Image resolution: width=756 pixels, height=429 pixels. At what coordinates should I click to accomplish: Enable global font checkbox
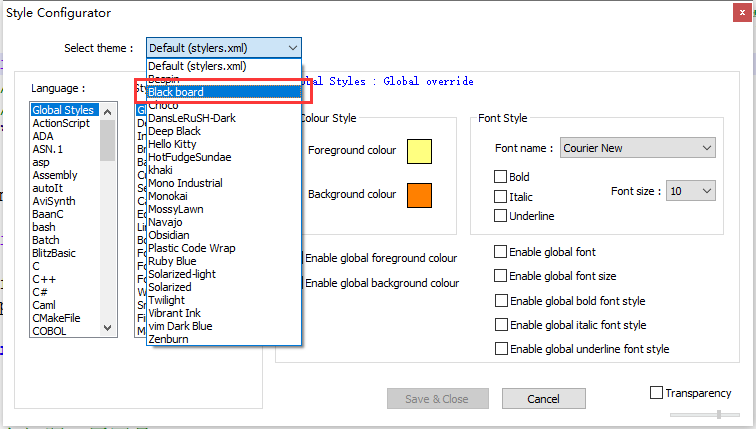pyautogui.click(x=500, y=252)
